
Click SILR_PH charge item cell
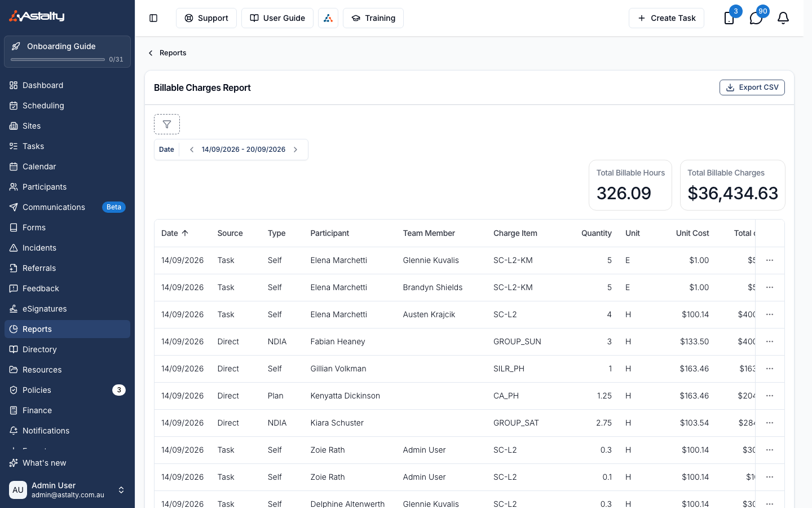point(509,369)
